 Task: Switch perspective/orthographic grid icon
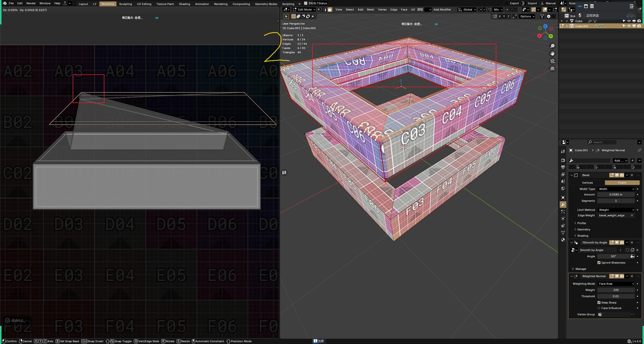(x=552, y=68)
